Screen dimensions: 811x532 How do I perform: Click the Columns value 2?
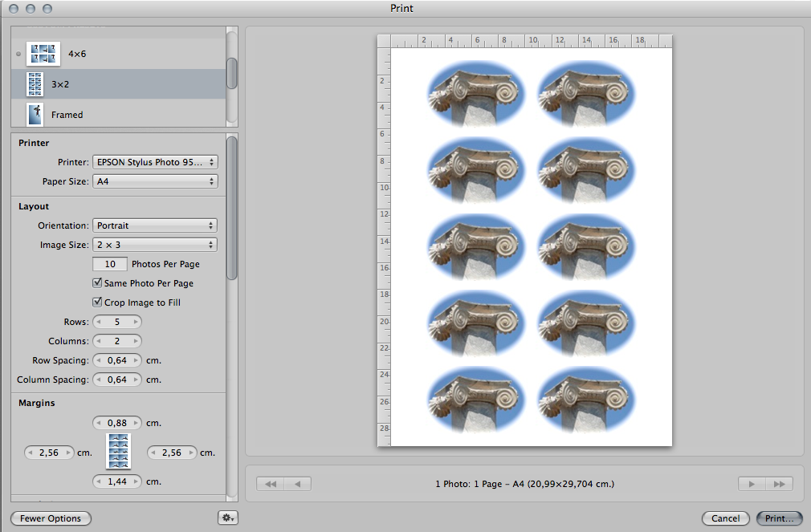point(117,341)
